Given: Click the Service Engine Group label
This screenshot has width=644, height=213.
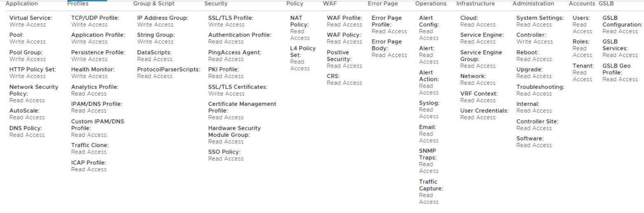Looking at the screenshot, I should (481, 56).
